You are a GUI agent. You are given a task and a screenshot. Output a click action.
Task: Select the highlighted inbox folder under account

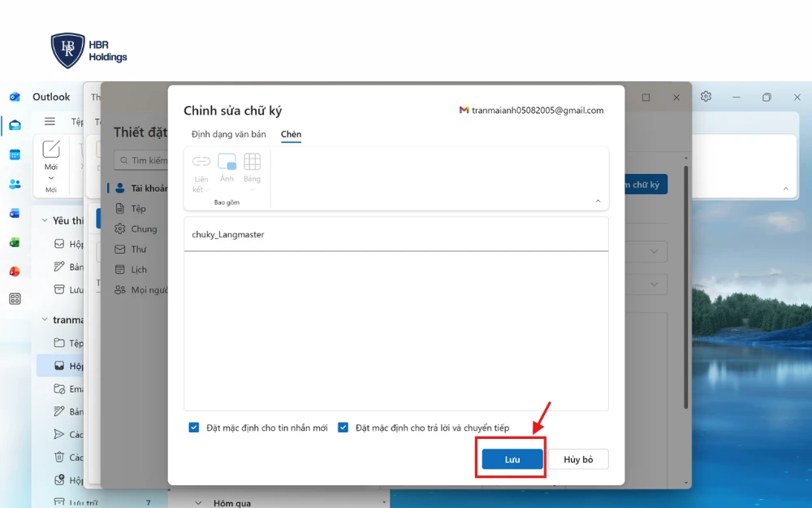tap(59, 366)
